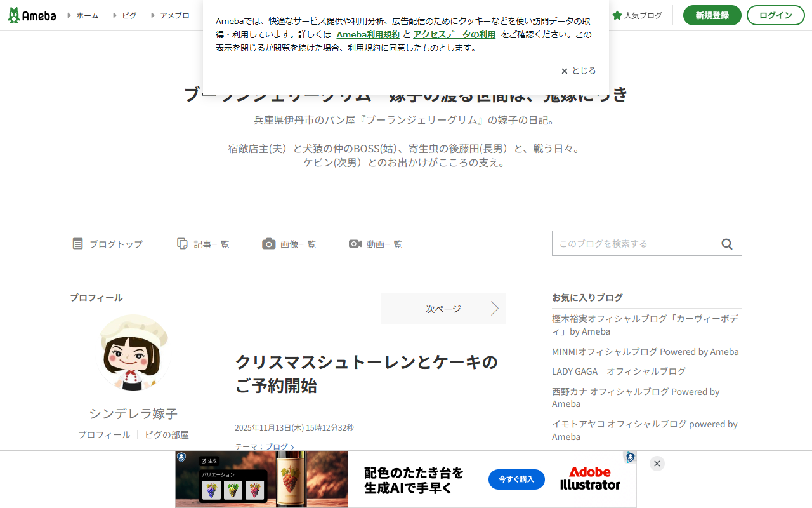Viewport: 812px width, 508px height.
Task: Open 人気ブログ with star icon
Action: pos(637,15)
